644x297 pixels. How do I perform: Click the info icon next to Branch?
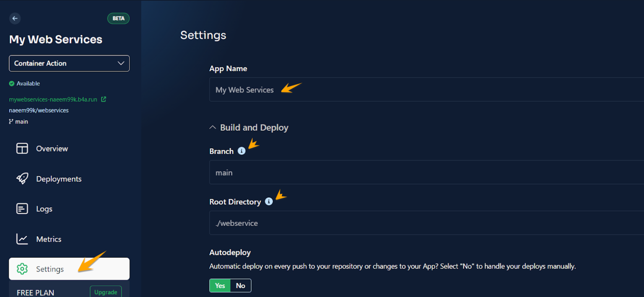[x=241, y=151]
